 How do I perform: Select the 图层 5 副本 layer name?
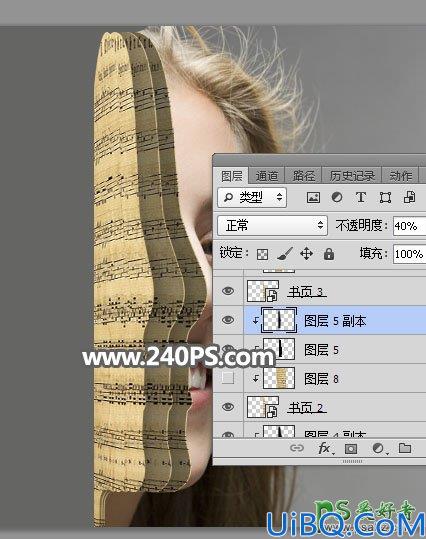335,321
